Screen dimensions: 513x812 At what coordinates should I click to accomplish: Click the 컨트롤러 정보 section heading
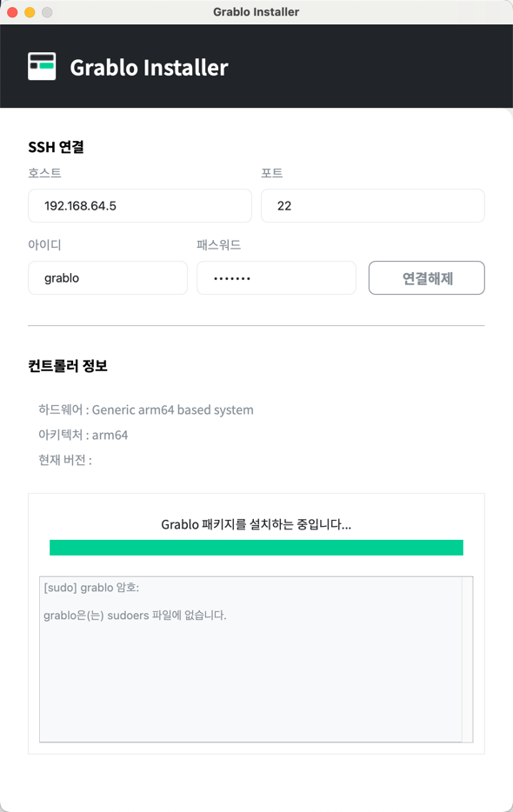coord(68,366)
